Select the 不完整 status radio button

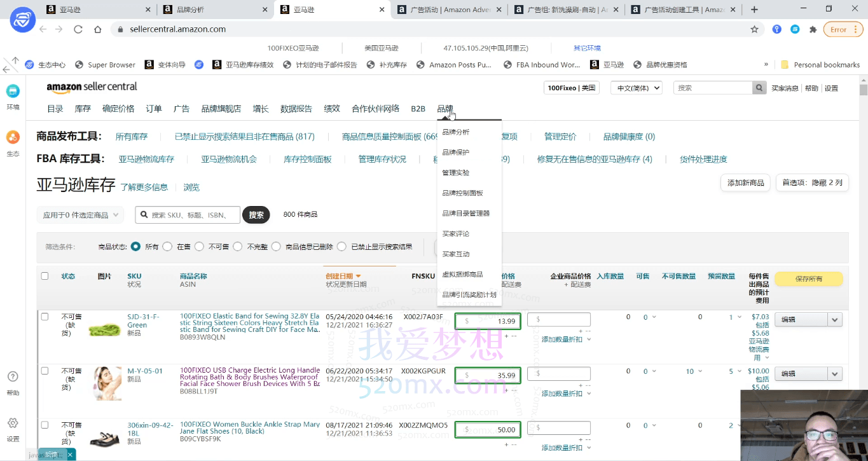[238, 247]
